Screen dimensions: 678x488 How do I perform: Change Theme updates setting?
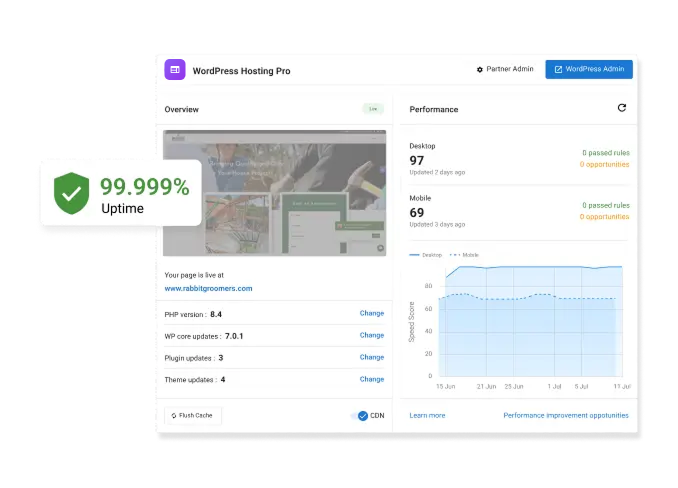[x=372, y=380]
